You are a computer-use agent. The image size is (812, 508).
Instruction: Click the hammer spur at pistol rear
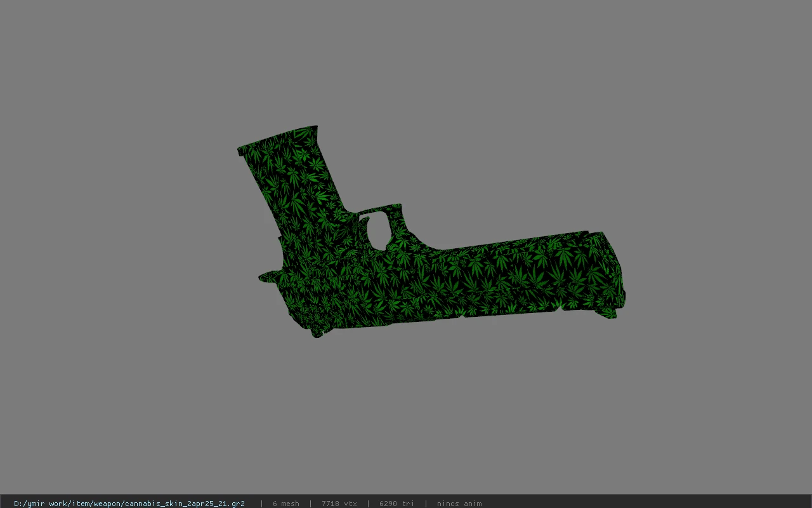click(266, 277)
